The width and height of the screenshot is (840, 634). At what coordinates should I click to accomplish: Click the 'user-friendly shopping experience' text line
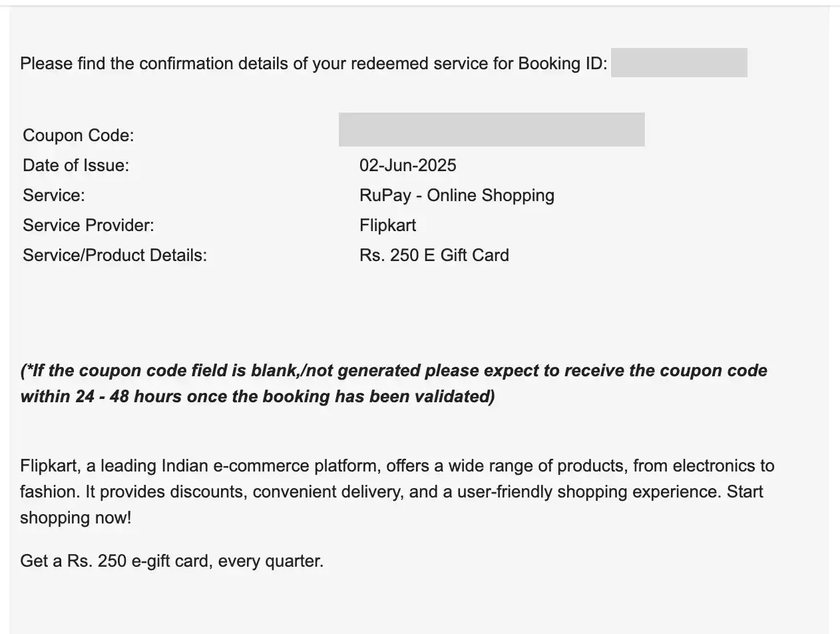[391, 491]
